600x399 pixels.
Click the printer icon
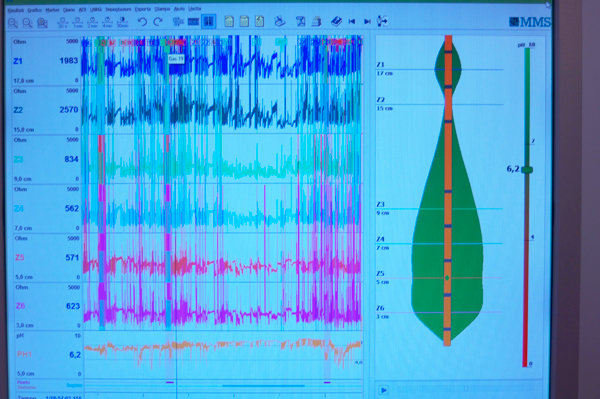(316, 21)
